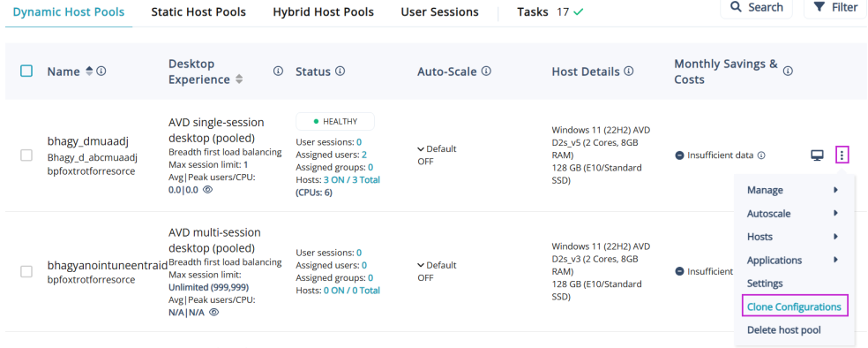Screen dimensions: 868x348
Task: Open the three-dot menu for bhagy_dmuaadj
Action: [x=842, y=155]
